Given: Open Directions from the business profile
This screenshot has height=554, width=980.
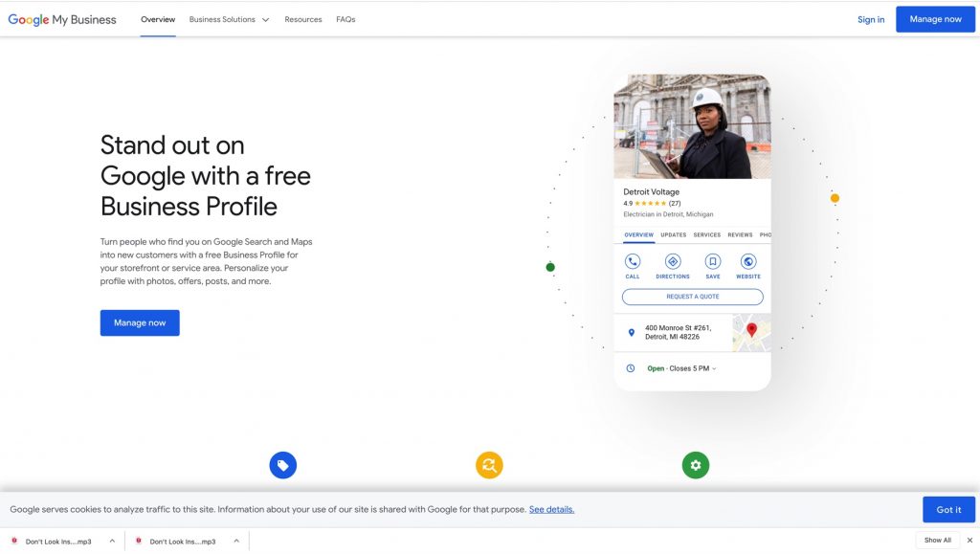Looking at the screenshot, I should [x=673, y=261].
